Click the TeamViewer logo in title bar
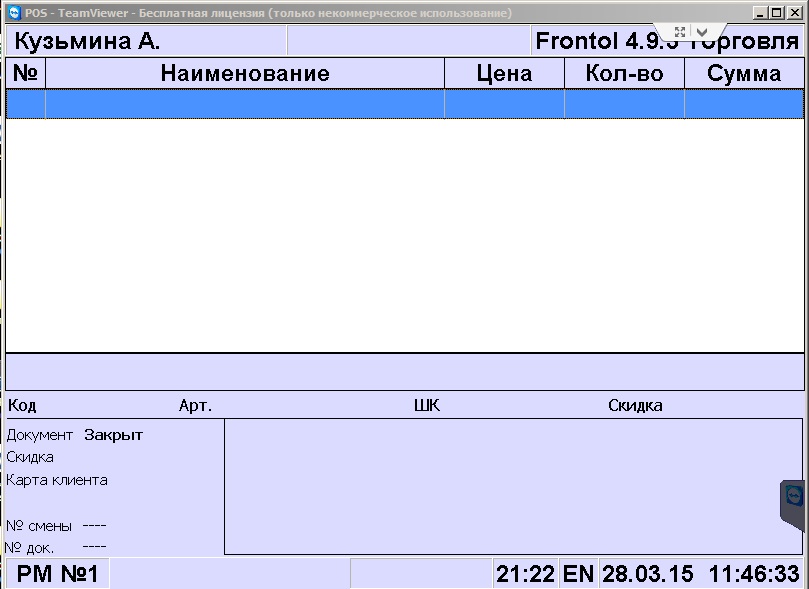Image resolution: width=809 pixels, height=589 pixels. [x=13, y=13]
